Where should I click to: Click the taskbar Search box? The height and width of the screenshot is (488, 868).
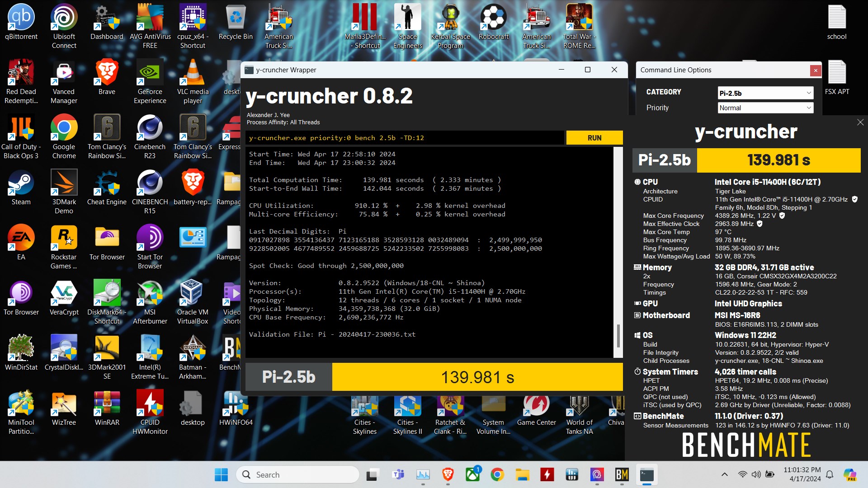(297, 474)
